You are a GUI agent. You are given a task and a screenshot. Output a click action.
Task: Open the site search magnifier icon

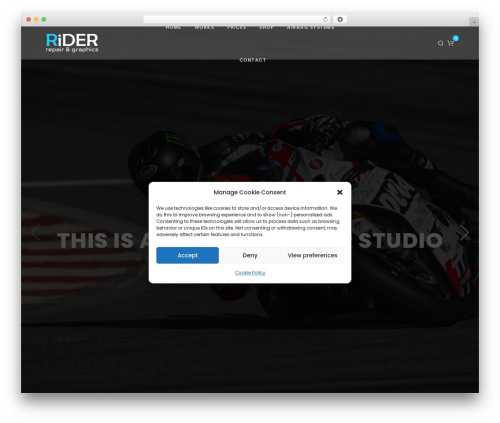[440, 43]
